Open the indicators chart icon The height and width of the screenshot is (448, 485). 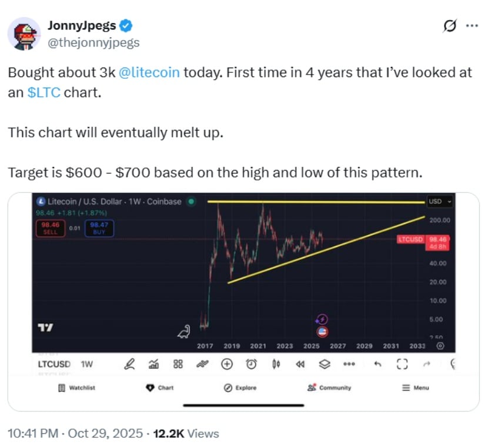click(153, 364)
